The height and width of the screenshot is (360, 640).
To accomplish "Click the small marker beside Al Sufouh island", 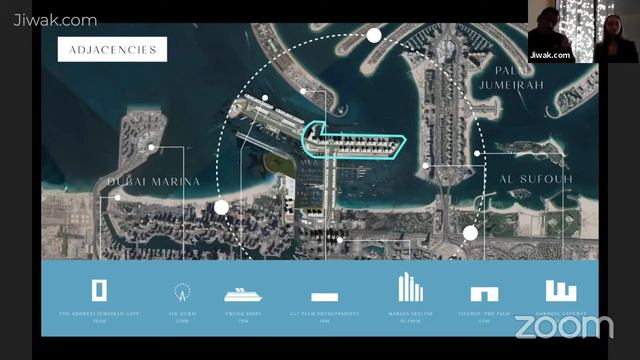I will [477, 153].
